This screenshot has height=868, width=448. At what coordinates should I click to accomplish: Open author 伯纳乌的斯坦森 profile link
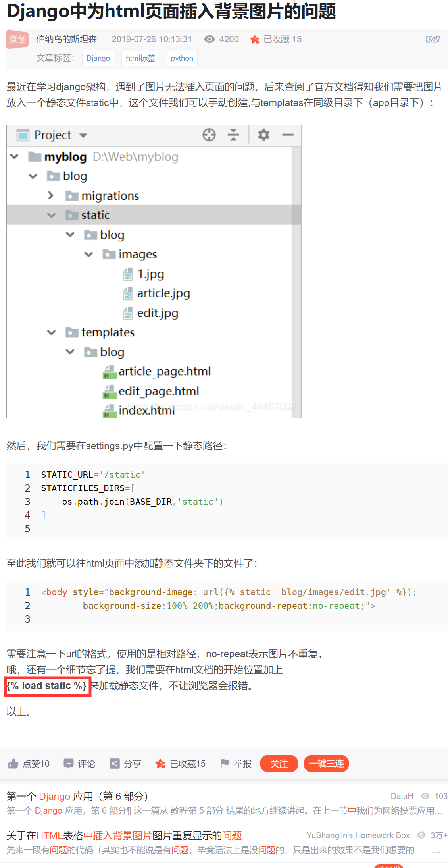(x=67, y=39)
